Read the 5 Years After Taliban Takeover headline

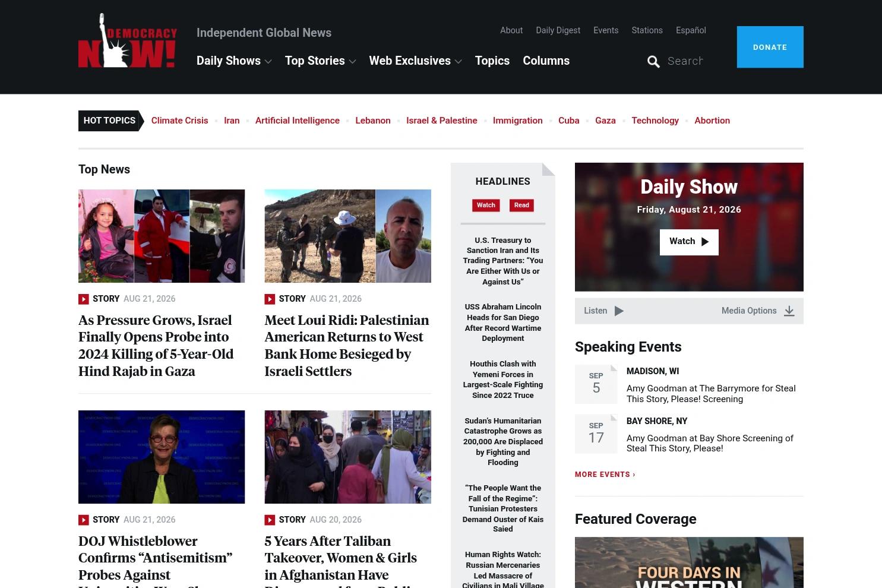[x=341, y=560]
